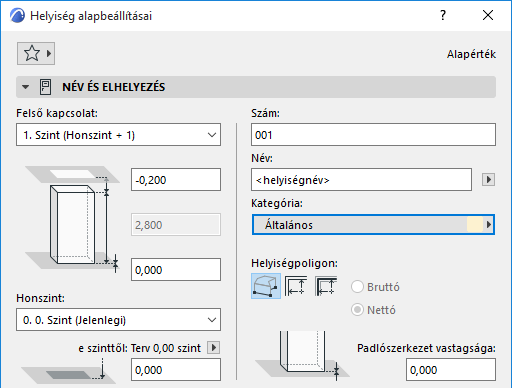Open the room name list arrow next to Név
This screenshot has width=512, height=388.
pyautogui.click(x=488, y=180)
